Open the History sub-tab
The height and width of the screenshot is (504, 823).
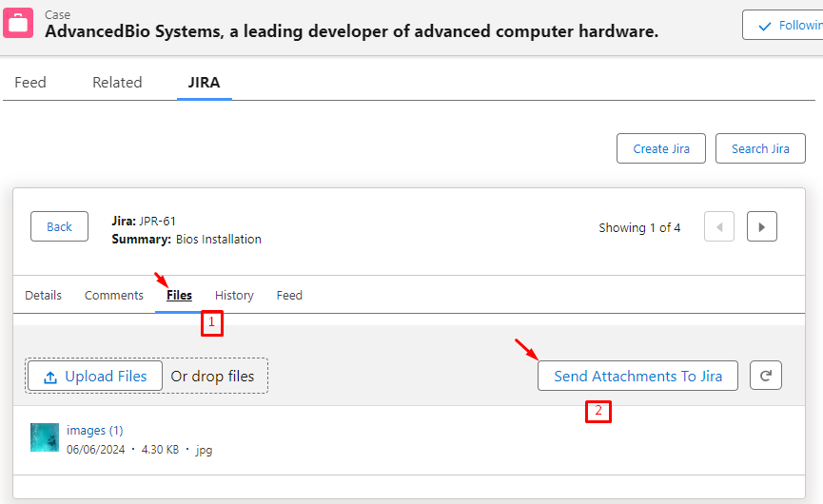point(234,295)
